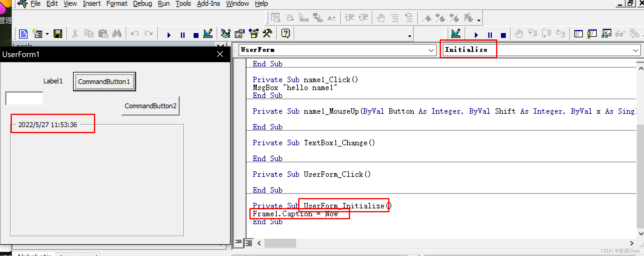Open Standard toolbar options arrow after Help
The image size is (644, 256).
tap(410, 36)
